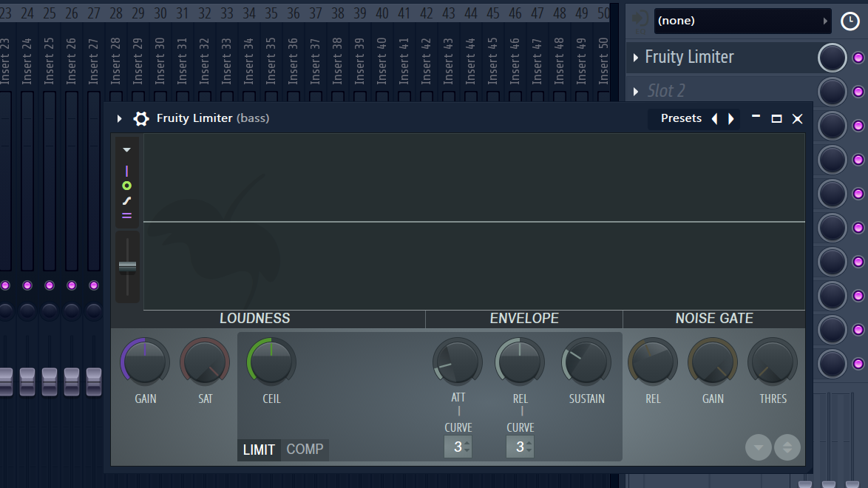The height and width of the screenshot is (488, 868).
Task: Select the previous preset arrow
Action: [715, 118]
